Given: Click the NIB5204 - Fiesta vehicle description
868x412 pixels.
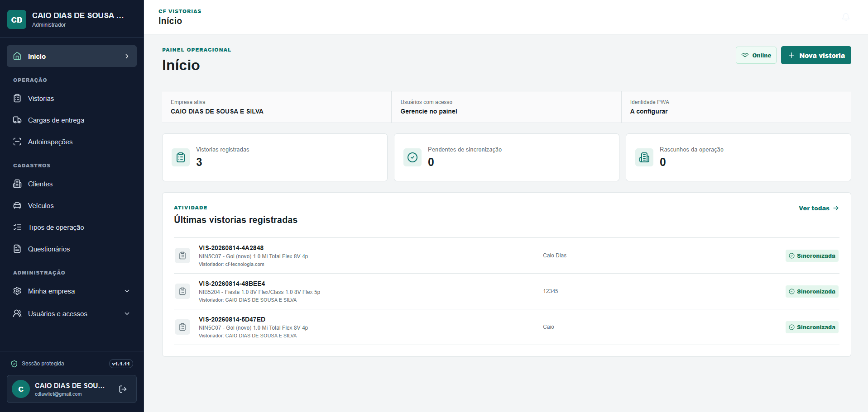Looking at the screenshot, I should tap(259, 292).
